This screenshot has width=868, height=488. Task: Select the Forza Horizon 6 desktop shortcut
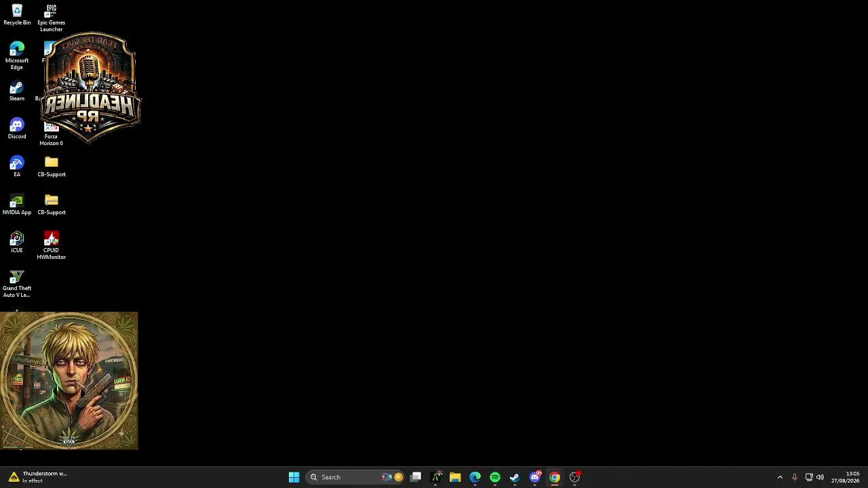point(52,134)
